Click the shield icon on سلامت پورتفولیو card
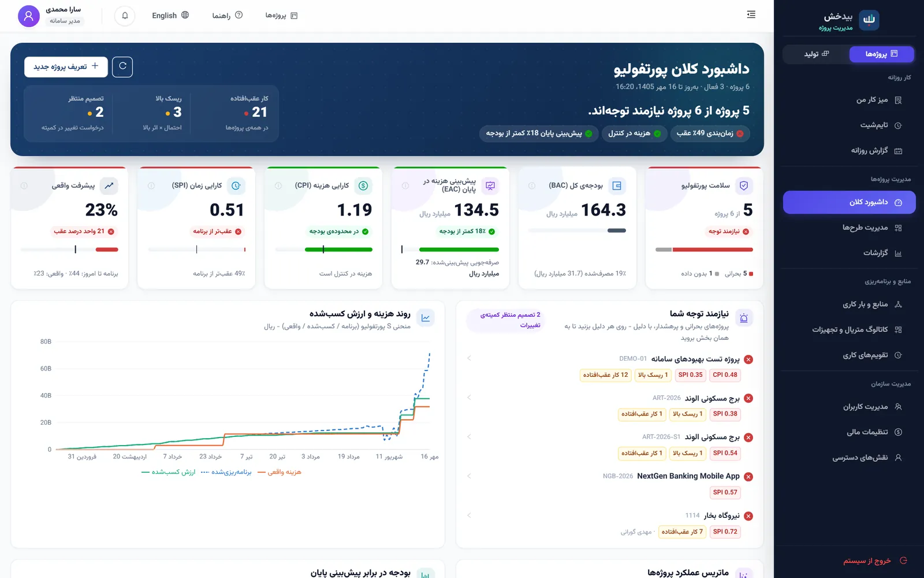The width and height of the screenshot is (924, 578). [744, 186]
